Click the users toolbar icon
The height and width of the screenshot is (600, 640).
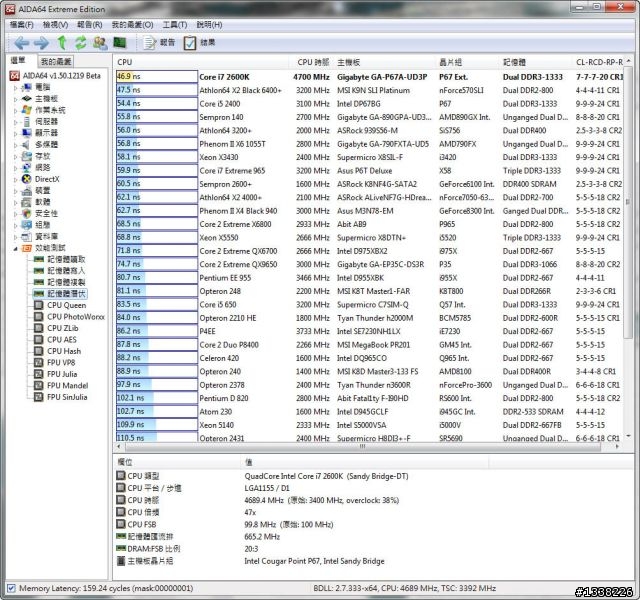(x=100, y=42)
